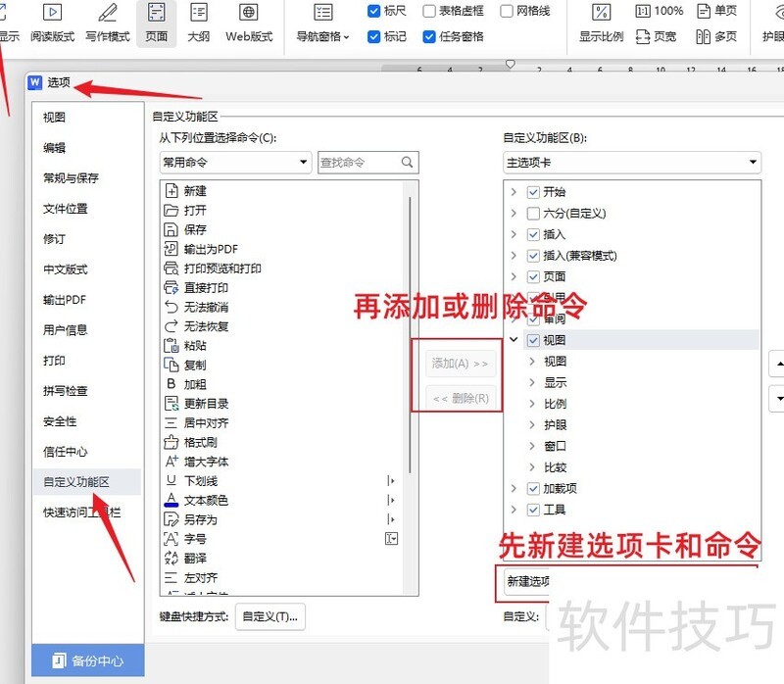Select the 翻译 command
This screenshot has width=784, height=684.
(x=282, y=559)
